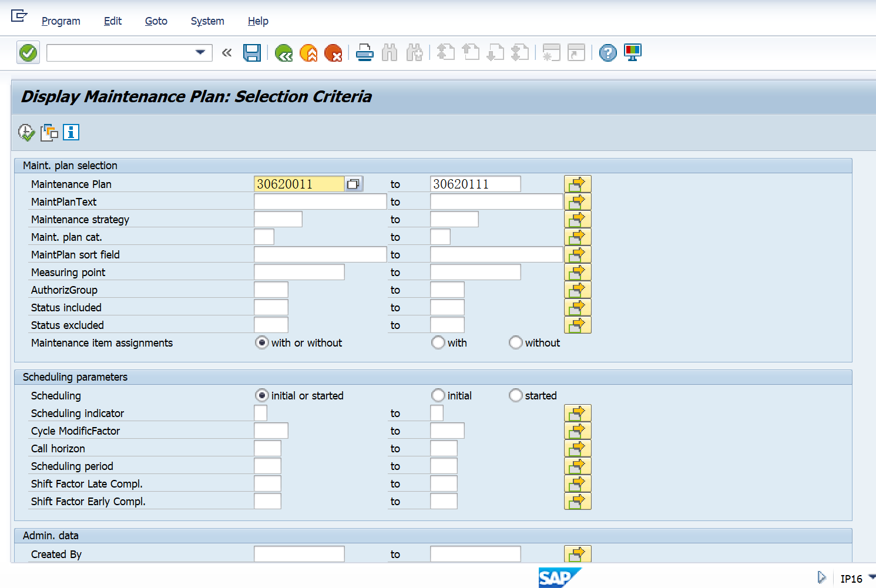Click the Create New Session icon
The height and width of the screenshot is (588, 876).
pos(551,53)
